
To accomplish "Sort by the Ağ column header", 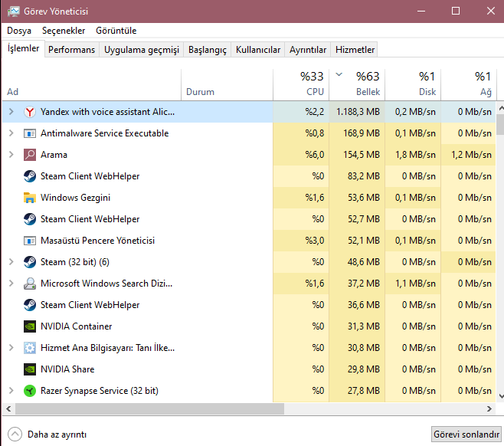I will (468, 85).
